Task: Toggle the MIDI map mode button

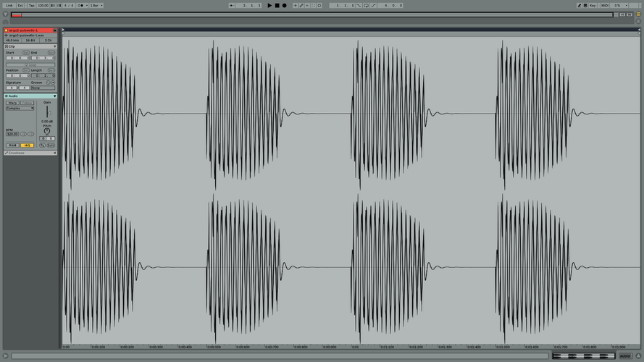Action: pos(605,5)
